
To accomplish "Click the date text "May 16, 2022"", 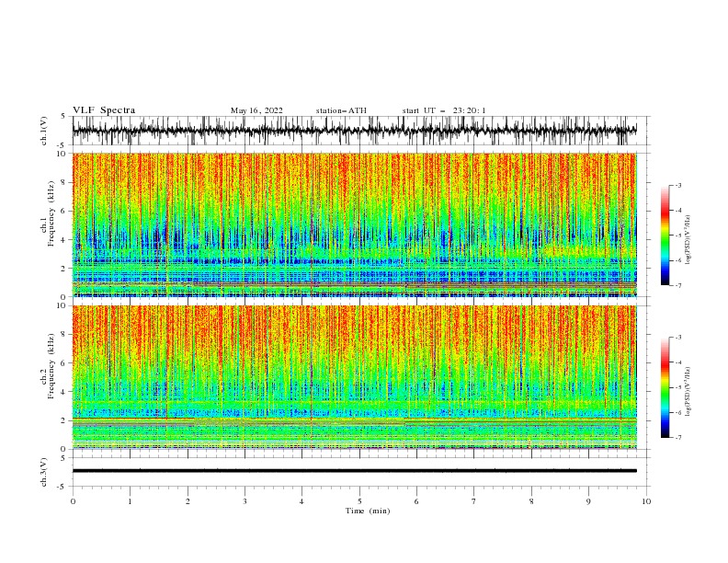I will tap(256, 110).
